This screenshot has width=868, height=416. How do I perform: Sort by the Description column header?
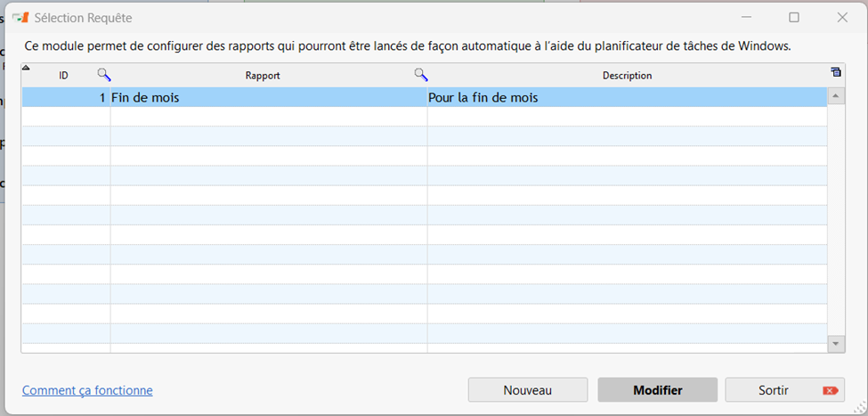click(627, 76)
